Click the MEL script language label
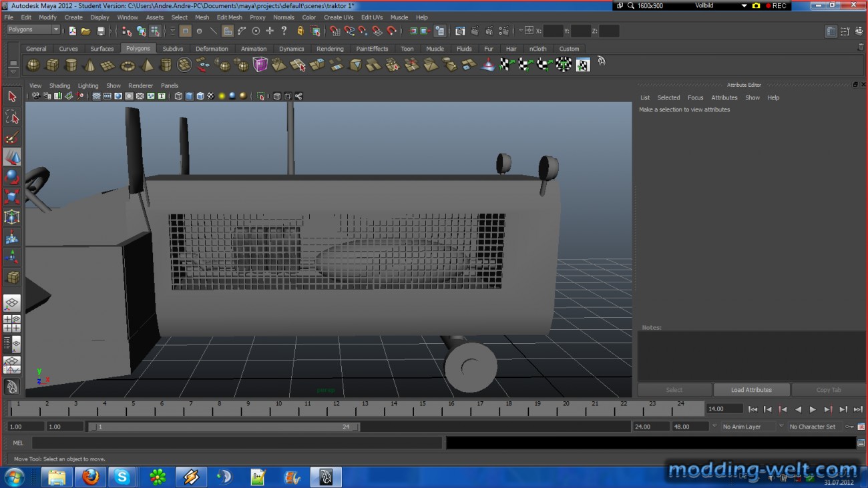 18,443
